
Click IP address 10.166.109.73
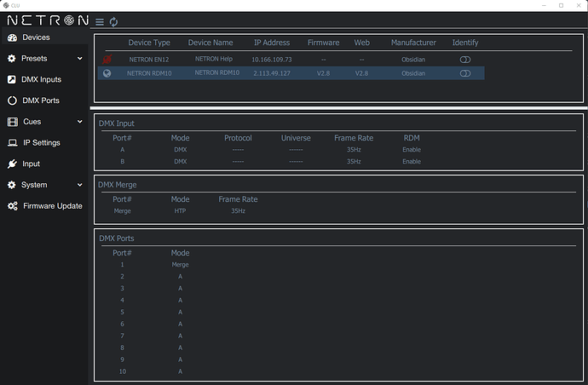[x=272, y=60]
